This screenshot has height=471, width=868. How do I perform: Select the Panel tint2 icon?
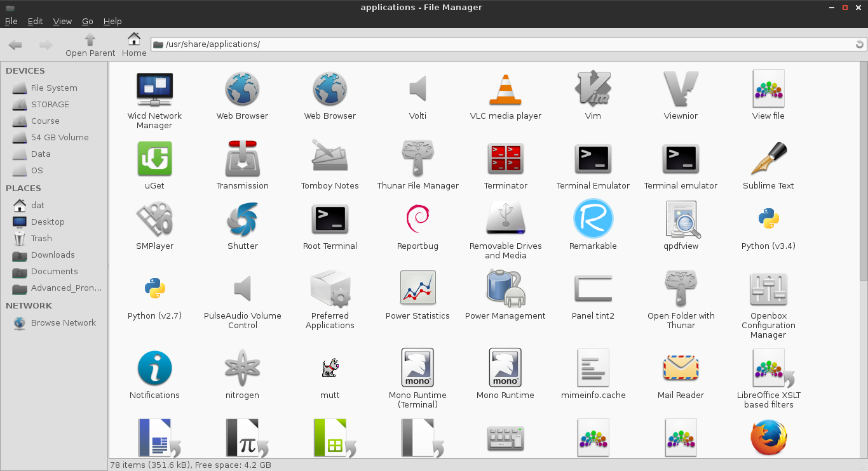pos(593,289)
